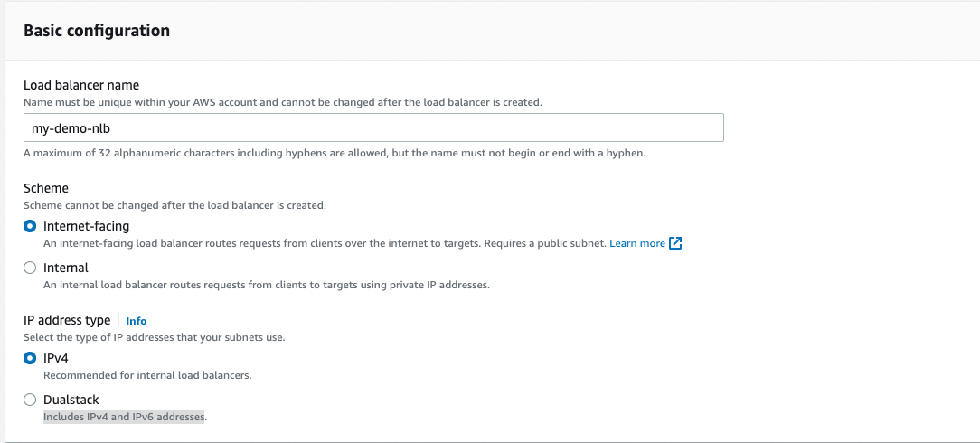Click the IPv4 option label text
The height and width of the screenshot is (443, 980).
point(56,358)
